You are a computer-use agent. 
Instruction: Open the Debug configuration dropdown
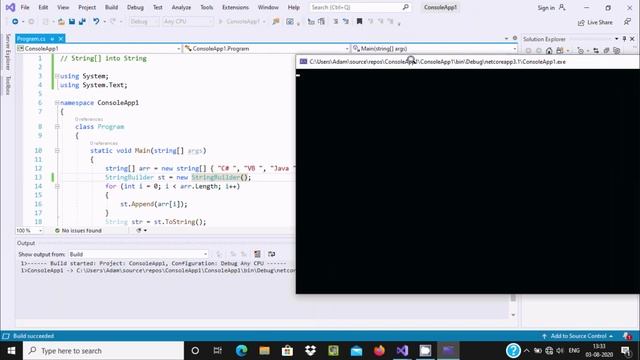[144, 22]
